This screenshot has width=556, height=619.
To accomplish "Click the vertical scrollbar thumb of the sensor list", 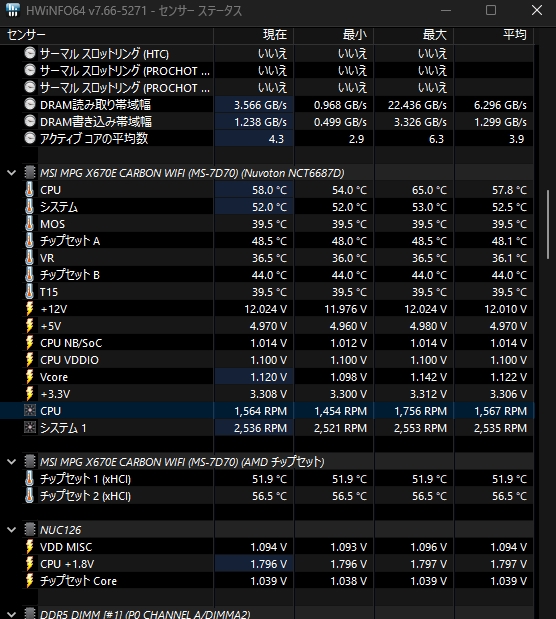I will [x=548, y=225].
